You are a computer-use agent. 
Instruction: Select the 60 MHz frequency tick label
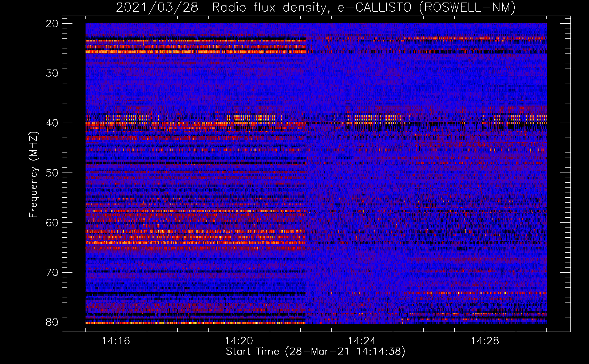[x=52, y=223]
